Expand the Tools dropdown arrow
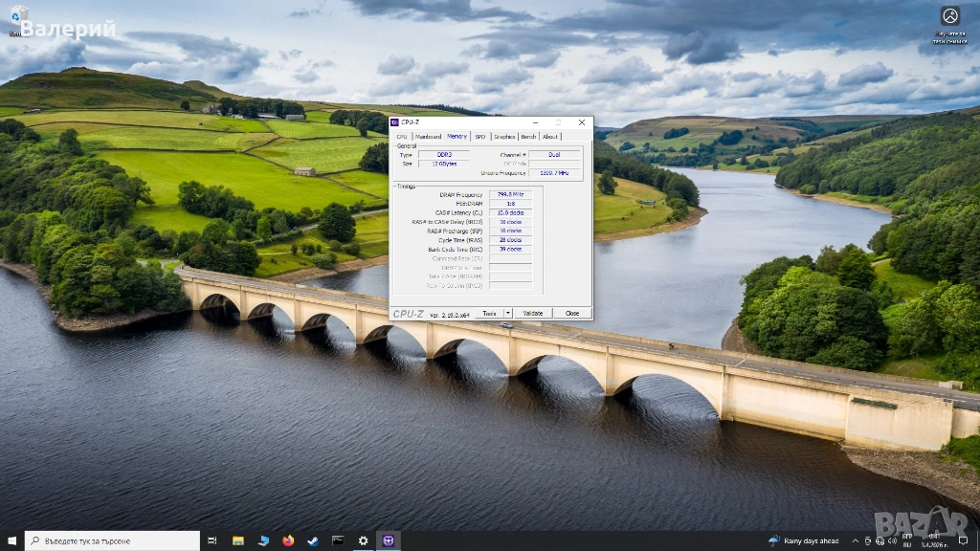 tap(507, 313)
